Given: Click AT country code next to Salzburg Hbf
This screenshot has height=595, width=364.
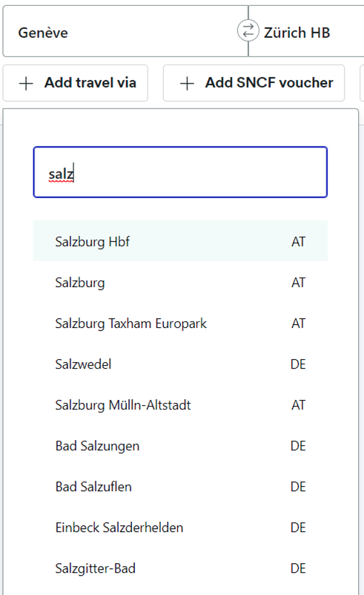Looking at the screenshot, I should tap(299, 241).
